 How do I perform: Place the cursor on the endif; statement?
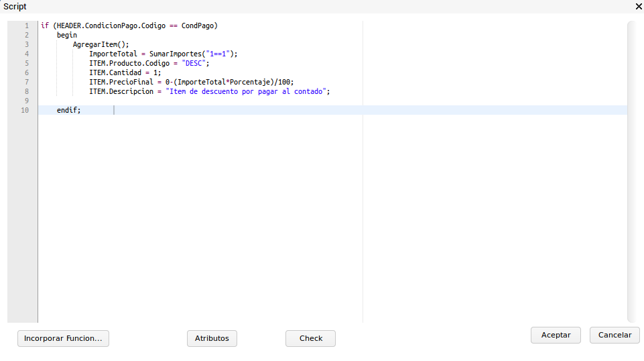pyautogui.click(x=68, y=110)
